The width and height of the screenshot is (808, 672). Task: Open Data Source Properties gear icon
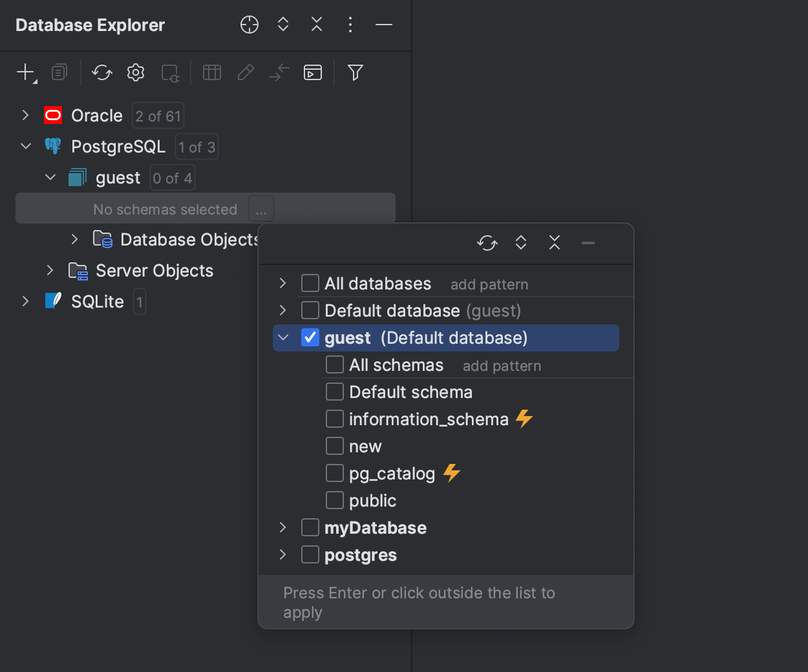coord(136,72)
